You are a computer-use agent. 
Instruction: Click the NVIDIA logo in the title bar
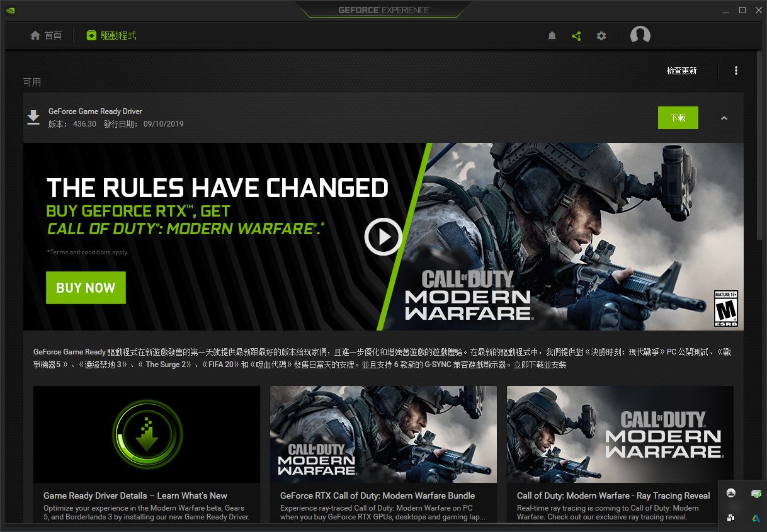[10, 10]
